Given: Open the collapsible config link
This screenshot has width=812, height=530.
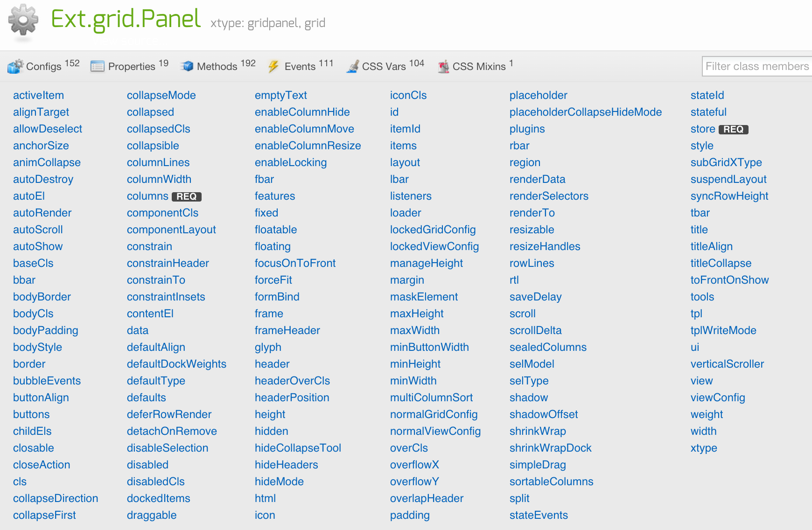Looking at the screenshot, I should (x=153, y=146).
